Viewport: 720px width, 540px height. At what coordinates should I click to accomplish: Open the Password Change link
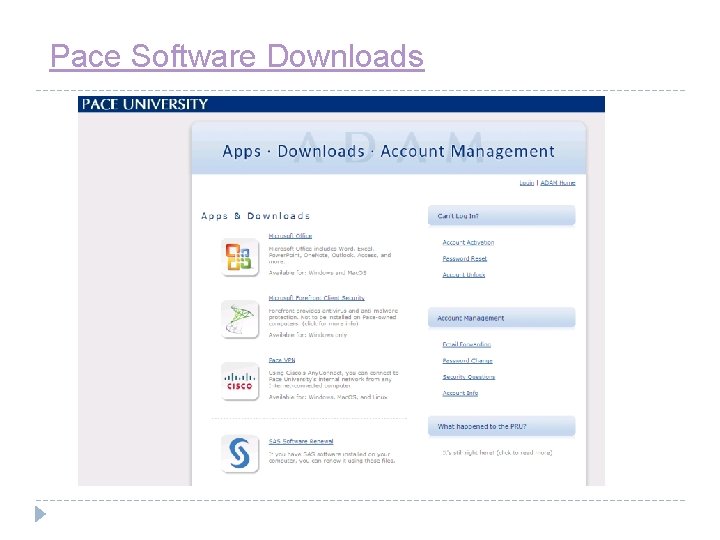[467, 361]
